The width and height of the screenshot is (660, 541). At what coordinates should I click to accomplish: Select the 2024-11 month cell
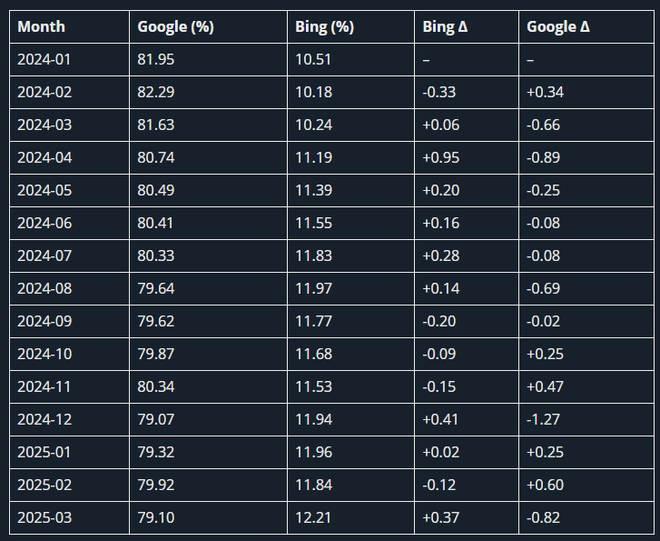click(69, 387)
